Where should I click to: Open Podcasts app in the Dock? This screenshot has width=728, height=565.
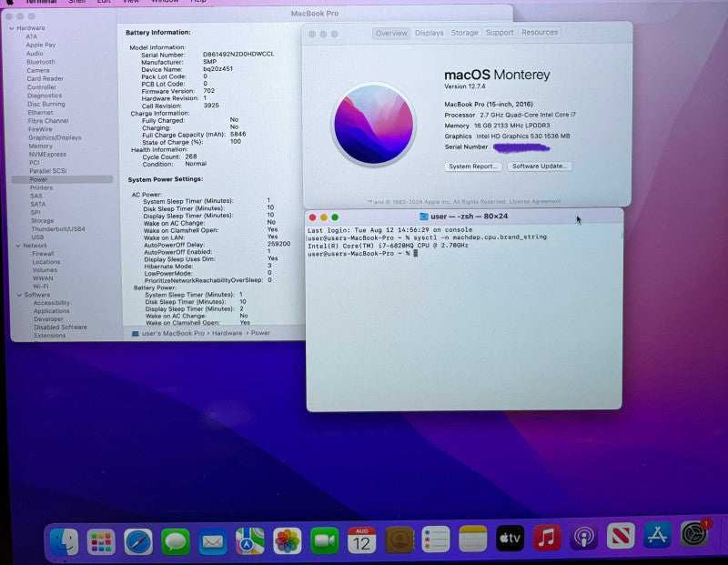[583, 537]
